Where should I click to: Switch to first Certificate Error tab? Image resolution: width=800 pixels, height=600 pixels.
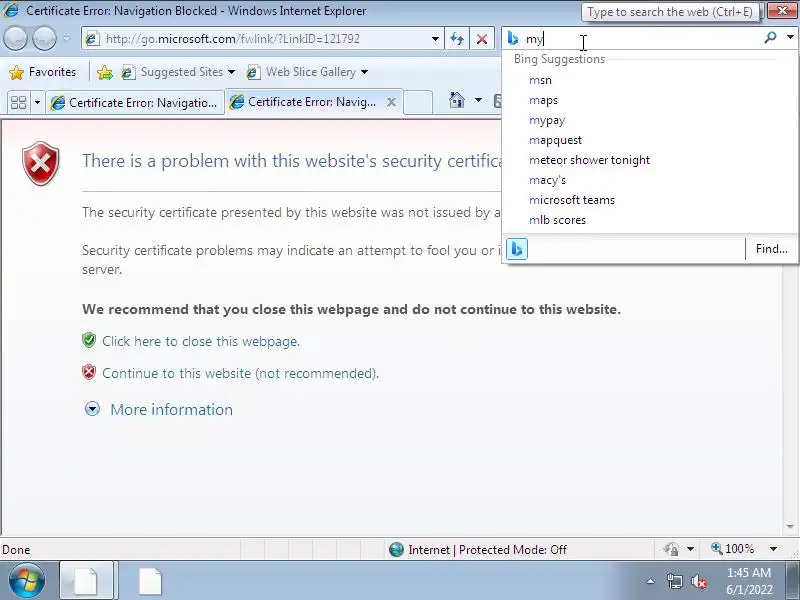pyautogui.click(x=136, y=103)
